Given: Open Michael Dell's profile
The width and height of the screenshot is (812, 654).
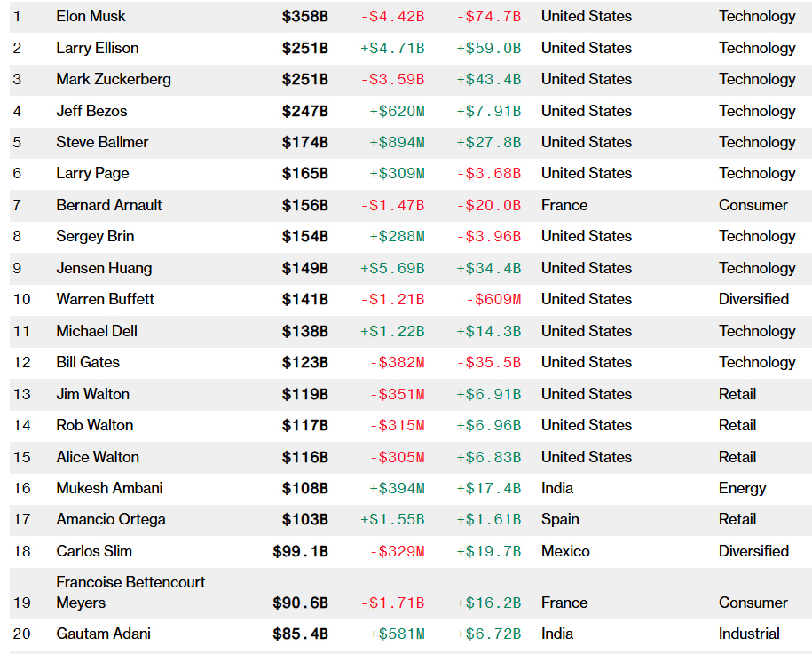Looking at the screenshot, I should 97,331.
